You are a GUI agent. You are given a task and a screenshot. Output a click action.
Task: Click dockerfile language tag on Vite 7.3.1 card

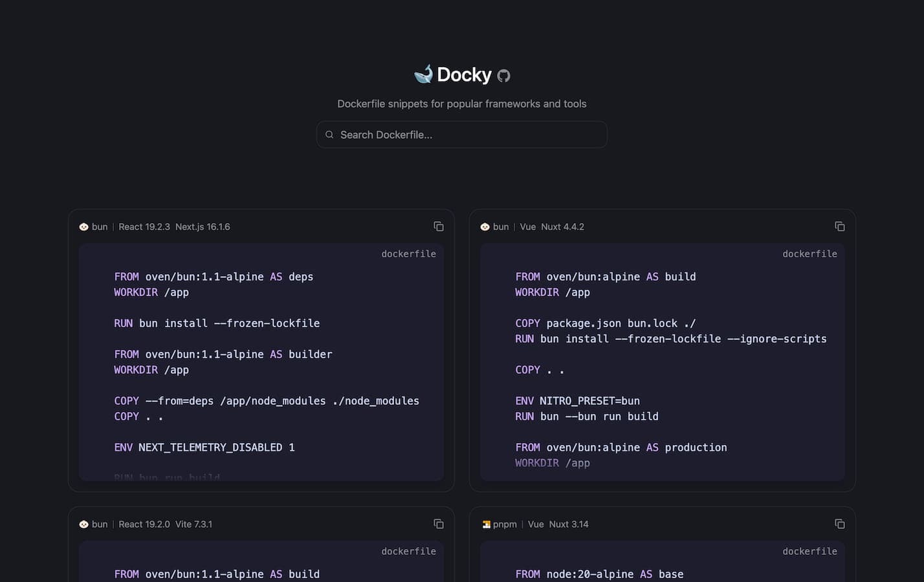coord(408,552)
